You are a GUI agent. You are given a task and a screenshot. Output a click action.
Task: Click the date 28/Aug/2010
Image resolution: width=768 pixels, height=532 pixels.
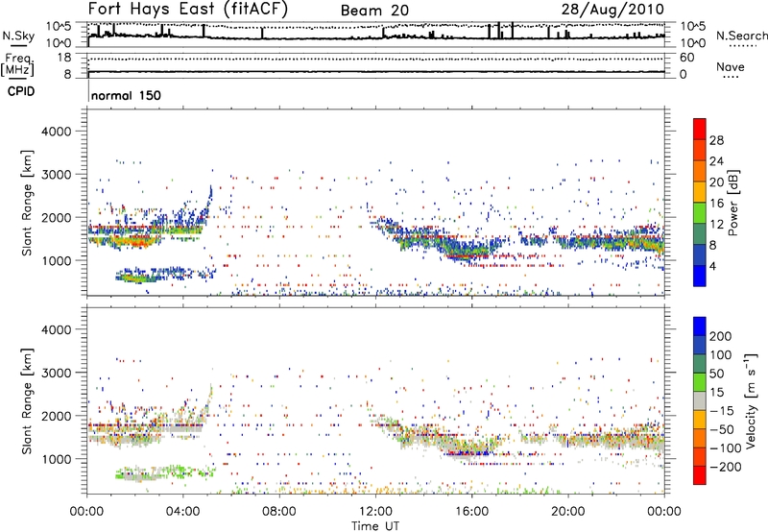[x=612, y=10]
